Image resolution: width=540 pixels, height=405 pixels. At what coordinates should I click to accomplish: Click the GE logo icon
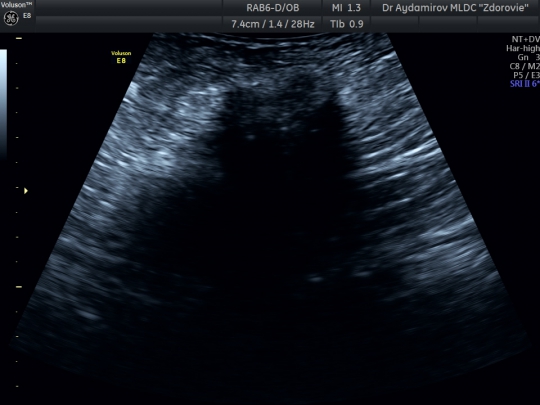pyautogui.click(x=11, y=19)
